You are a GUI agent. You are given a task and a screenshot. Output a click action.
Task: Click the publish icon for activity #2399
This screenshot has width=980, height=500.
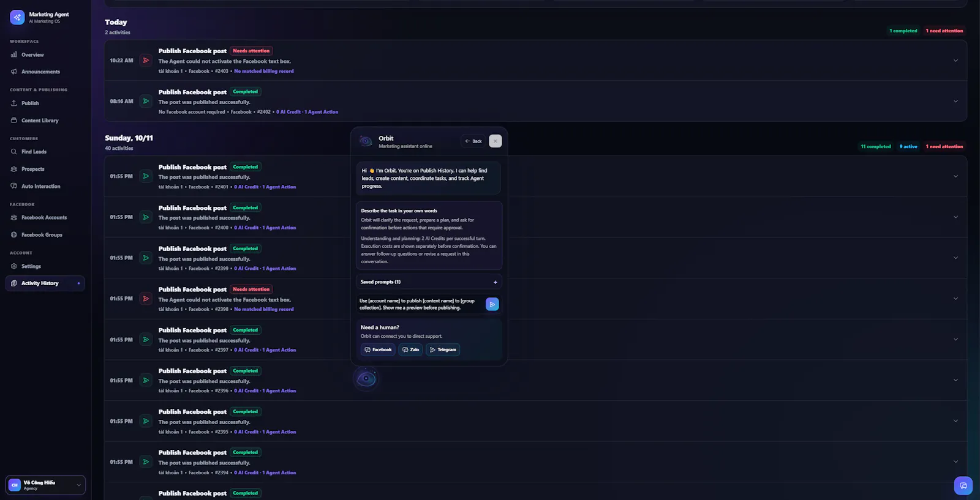click(146, 258)
